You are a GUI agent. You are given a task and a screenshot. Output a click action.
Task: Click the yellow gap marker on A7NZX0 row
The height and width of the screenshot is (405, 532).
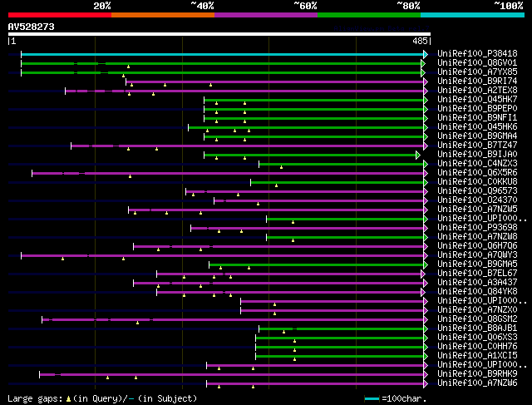click(x=275, y=314)
